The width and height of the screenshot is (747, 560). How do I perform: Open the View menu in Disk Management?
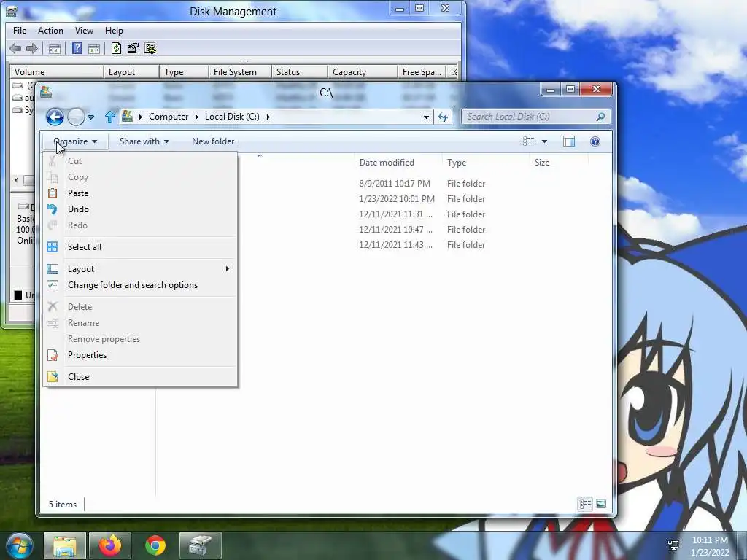tap(84, 31)
